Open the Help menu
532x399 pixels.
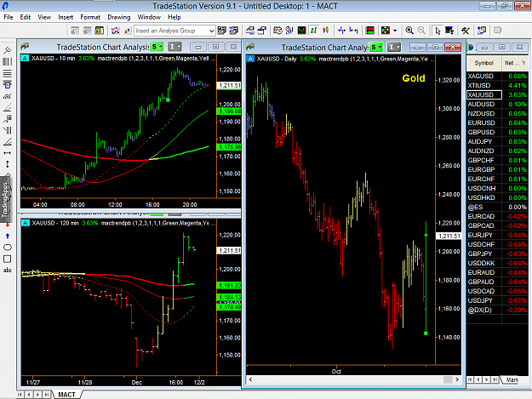[x=174, y=17]
